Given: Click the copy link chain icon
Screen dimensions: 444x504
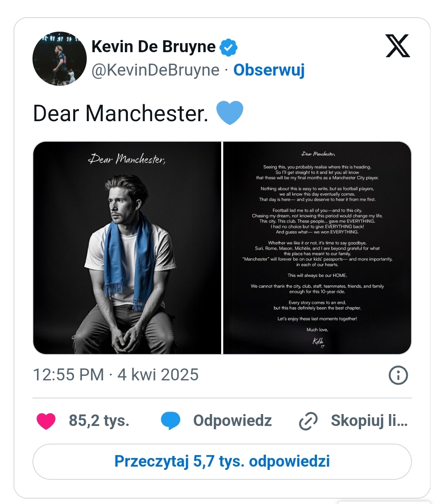Looking at the screenshot, I should point(308,421).
